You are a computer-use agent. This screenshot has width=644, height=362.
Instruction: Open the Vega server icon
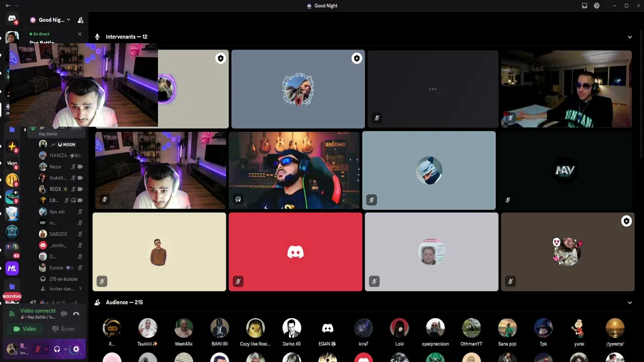12,163
